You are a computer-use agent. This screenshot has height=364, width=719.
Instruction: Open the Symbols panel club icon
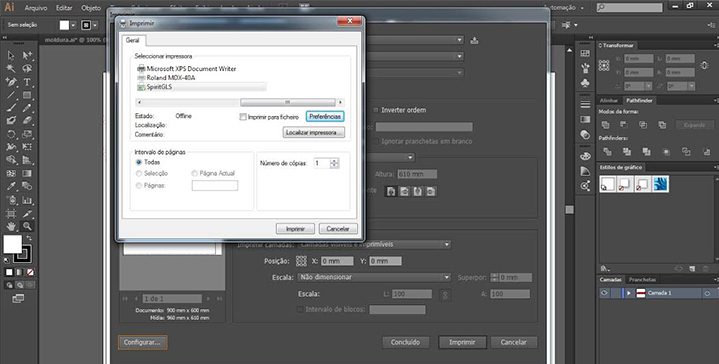point(585,83)
